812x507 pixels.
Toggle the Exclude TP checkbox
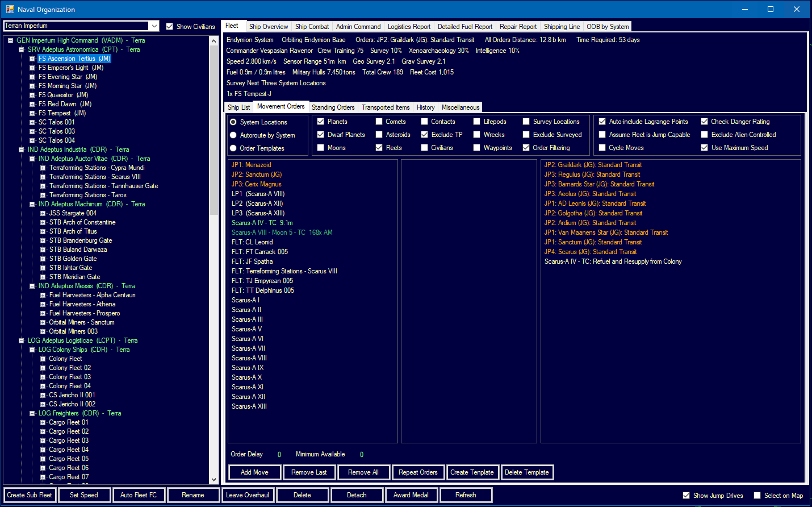point(424,135)
